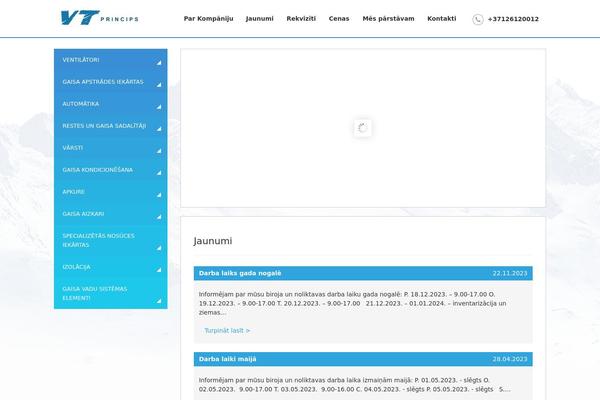Screen dimensions: 600x400
Task: Open Gaisa vadu sistēmas elementi category
Action: tap(95, 293)
